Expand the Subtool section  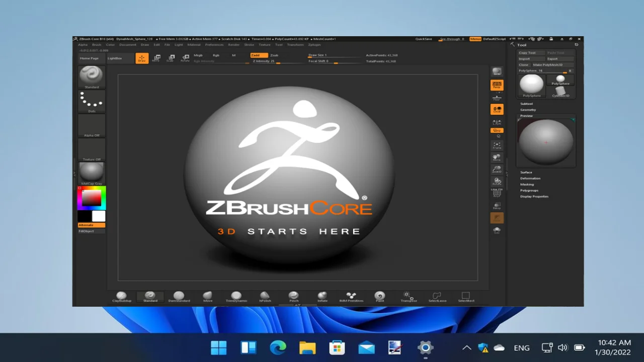[x=526, y=104]
